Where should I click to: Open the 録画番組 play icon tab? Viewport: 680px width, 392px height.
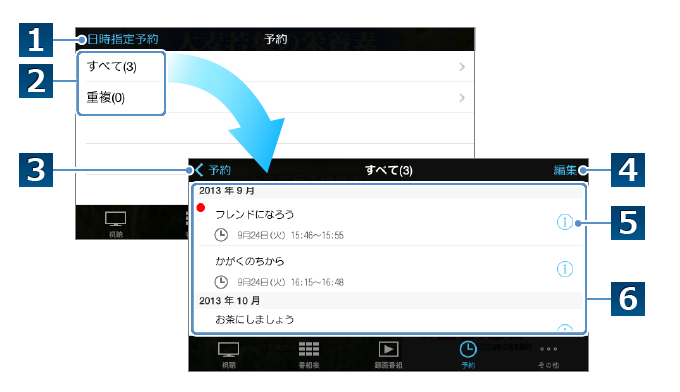tap(389, 355)
